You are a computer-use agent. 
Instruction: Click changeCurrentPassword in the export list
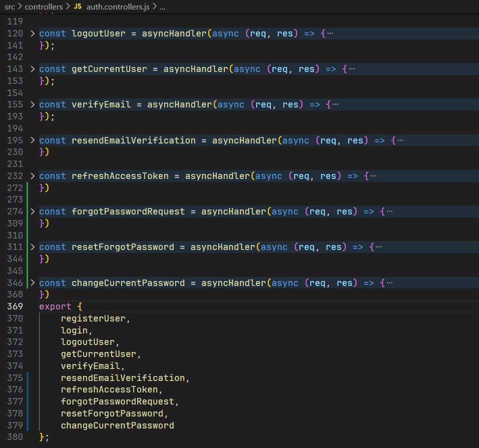(x=117, y=425)
